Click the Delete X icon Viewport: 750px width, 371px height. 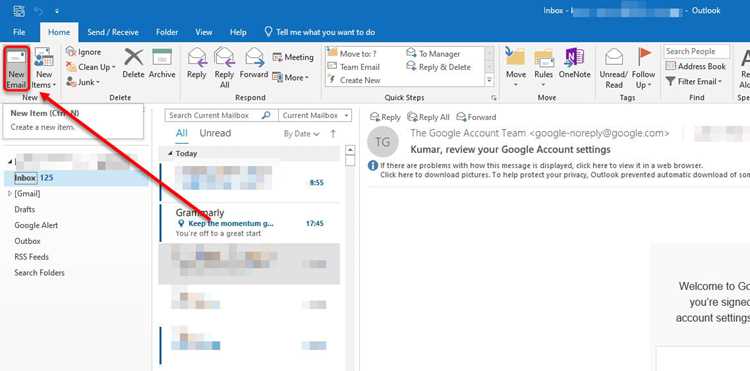tap(133, 57)
